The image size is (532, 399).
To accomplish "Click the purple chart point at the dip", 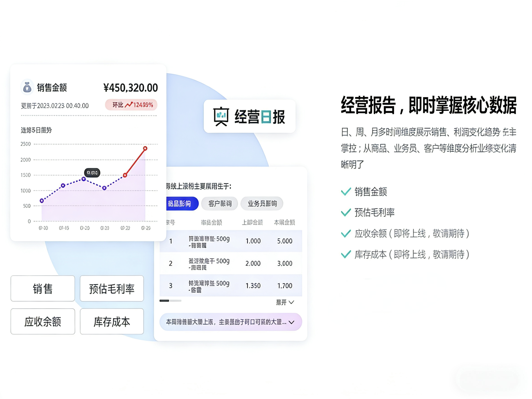I will click(104, 188).
